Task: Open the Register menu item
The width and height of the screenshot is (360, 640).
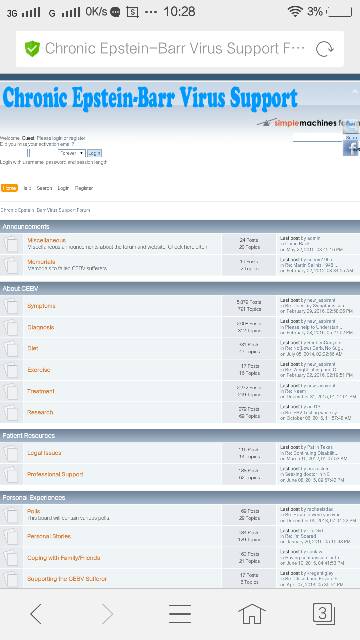Action: pyautogui.click(x=84, y=188)
